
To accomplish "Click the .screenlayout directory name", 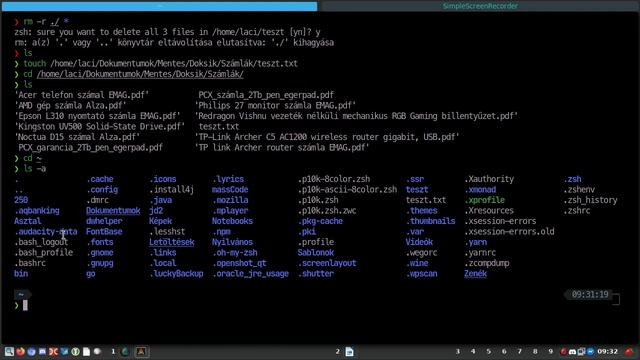I will coord(327,263).
